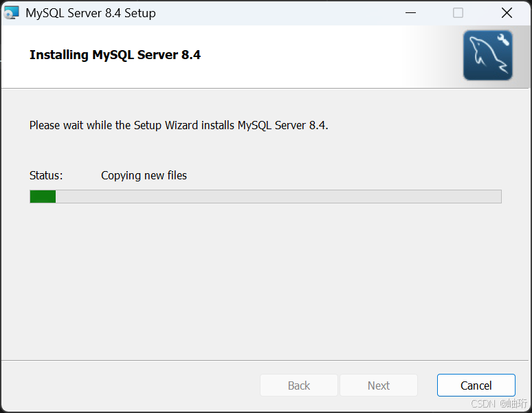
Task: Click the MySQL dolphin logo
Action: 488,55
